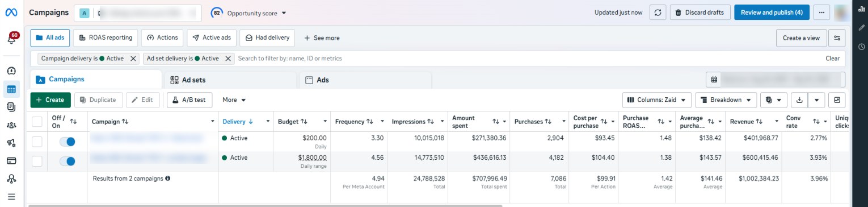This screenshot has height=207, width=868.
Task: Open the All tools hamburger menu
Action: (x=11, y=197)
